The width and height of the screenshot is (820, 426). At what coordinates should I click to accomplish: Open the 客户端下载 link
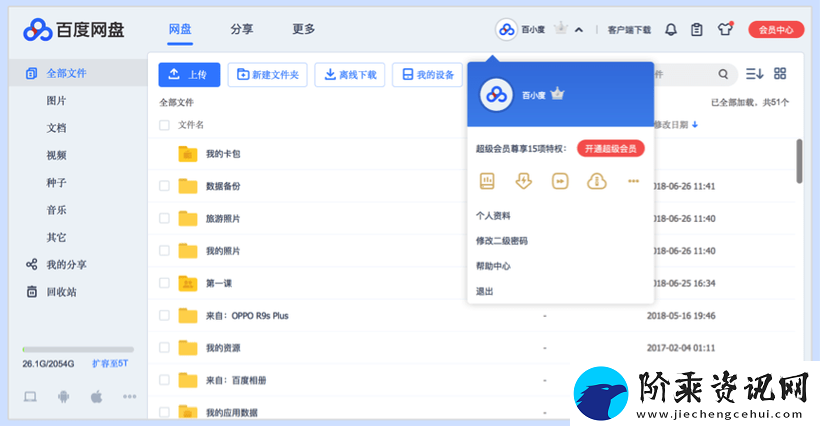[x=629, y=30]
